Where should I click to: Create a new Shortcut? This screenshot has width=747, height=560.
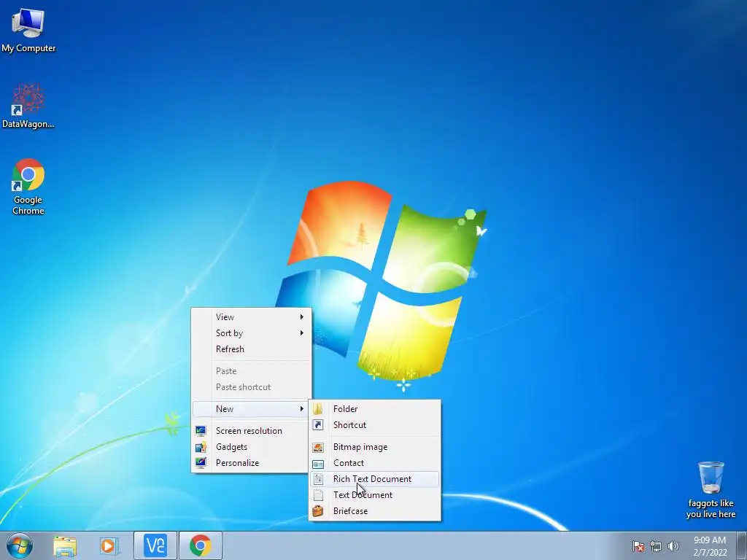pyautogui.click(x=375, y=425)
